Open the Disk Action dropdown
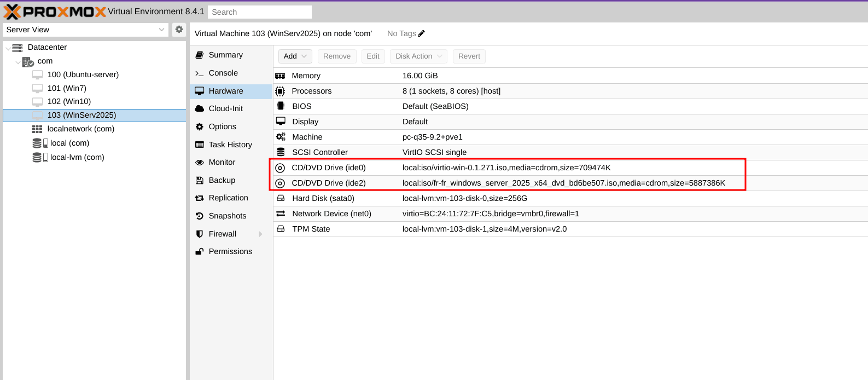 [x=418, y=56]
